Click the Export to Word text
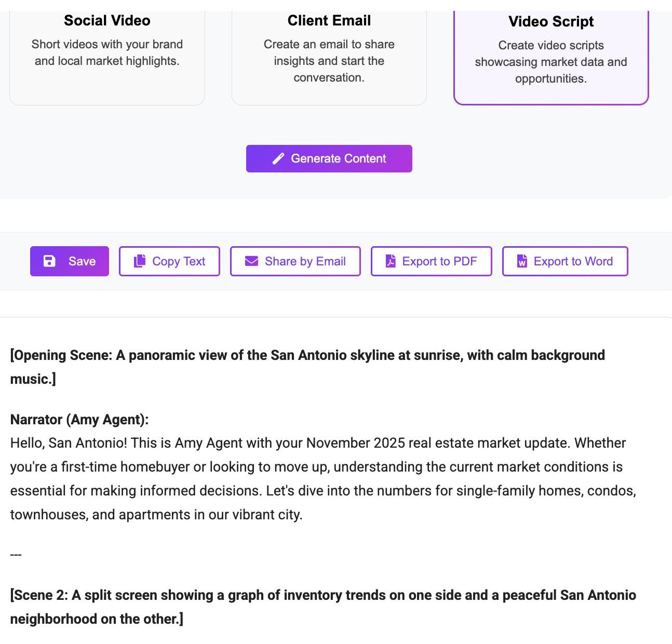Viewport: 672px width, 644px height. [573, 261]
